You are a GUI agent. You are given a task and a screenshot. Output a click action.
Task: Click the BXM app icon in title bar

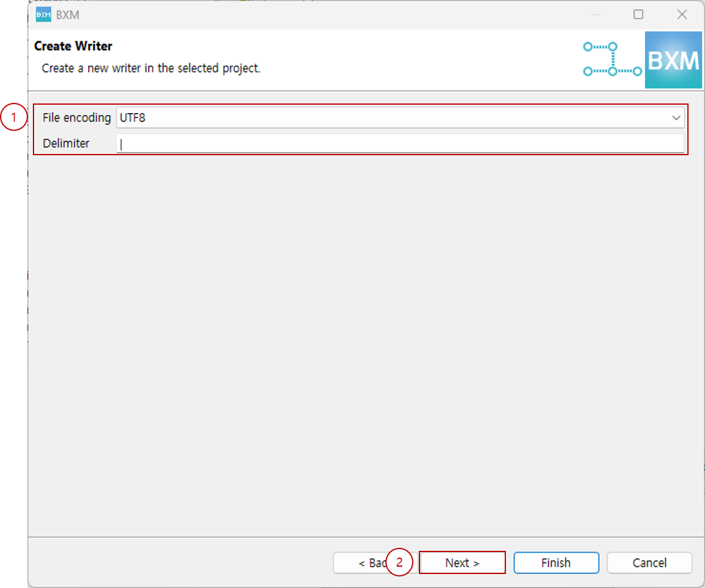(x=43, y=15)
